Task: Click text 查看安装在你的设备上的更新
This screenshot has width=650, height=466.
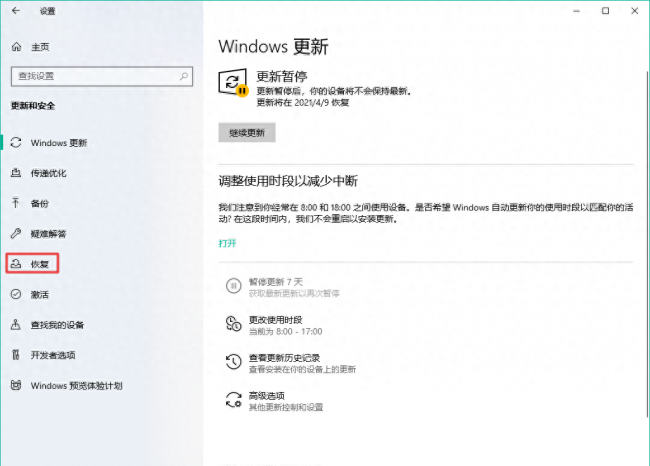Action: [x=302, y=369]
